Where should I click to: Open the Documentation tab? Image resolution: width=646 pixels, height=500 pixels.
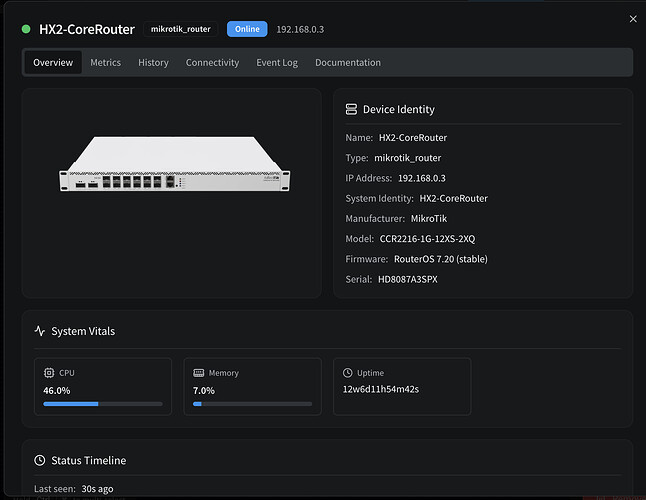pyautogui.click(x=348, y=63)
